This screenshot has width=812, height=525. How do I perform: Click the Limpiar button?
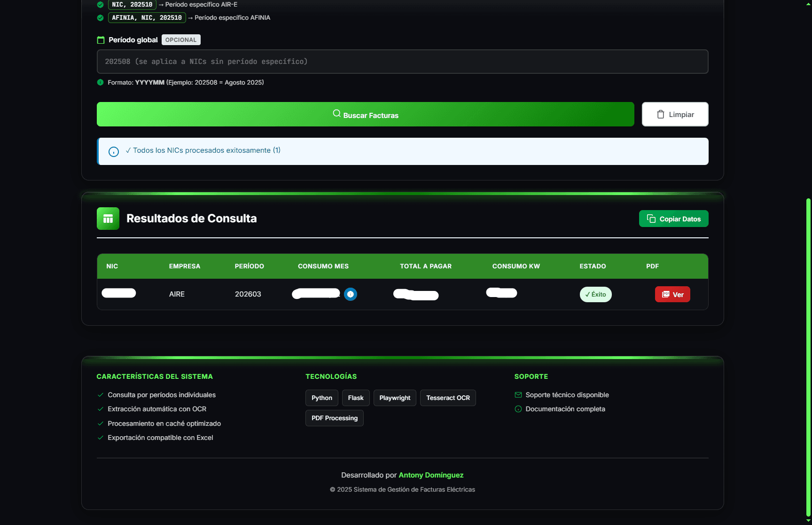675,114
